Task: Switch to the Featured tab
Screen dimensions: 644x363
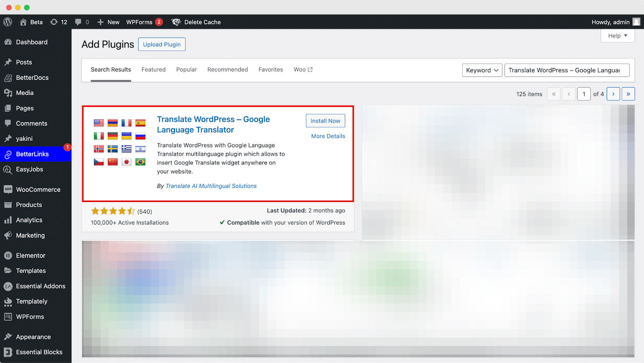Action: click(x=153, y=70)
